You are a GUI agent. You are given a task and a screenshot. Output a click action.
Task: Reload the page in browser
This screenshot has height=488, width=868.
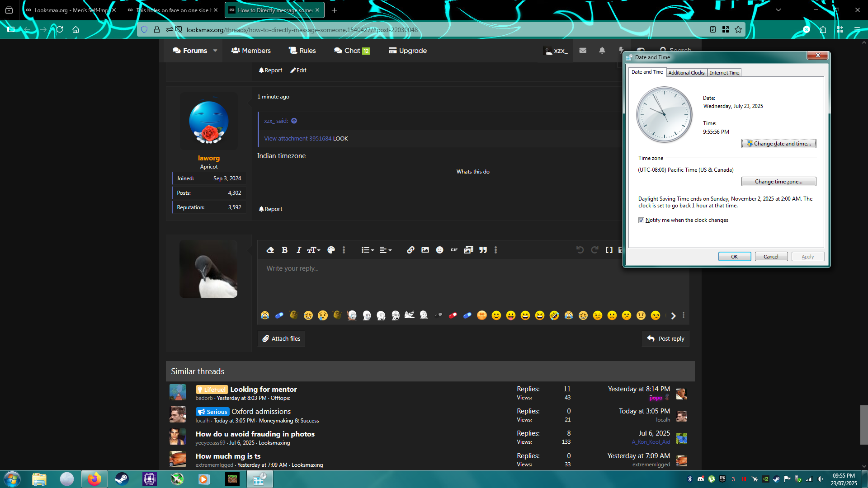pyautogui.click(x=60, y=29)
